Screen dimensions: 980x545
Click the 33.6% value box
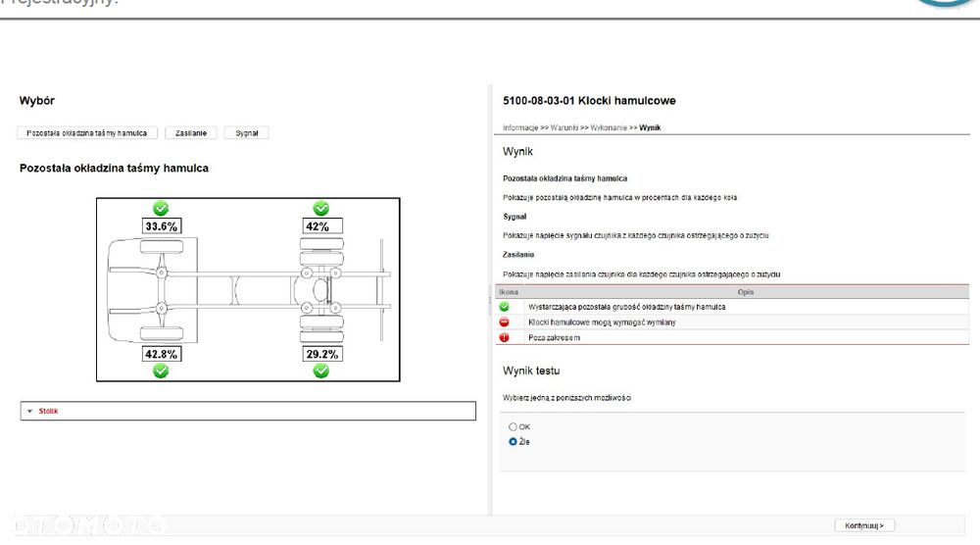coord(162,226)
